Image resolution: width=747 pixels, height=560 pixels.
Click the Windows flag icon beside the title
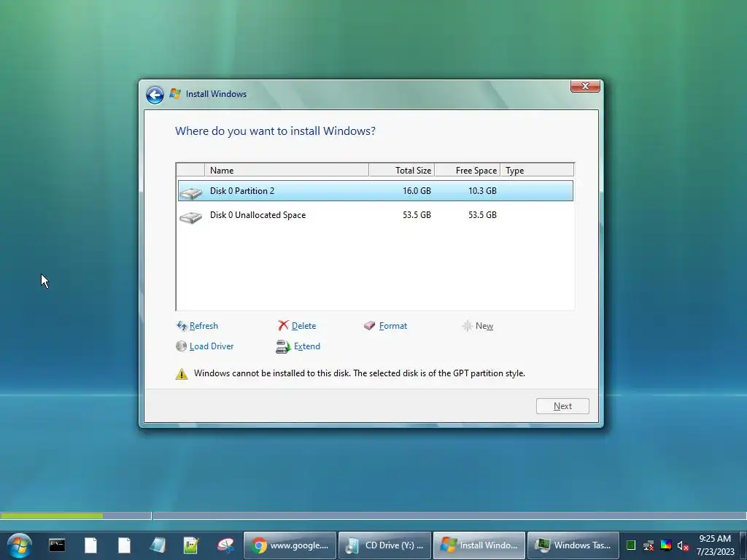(175, 94)
